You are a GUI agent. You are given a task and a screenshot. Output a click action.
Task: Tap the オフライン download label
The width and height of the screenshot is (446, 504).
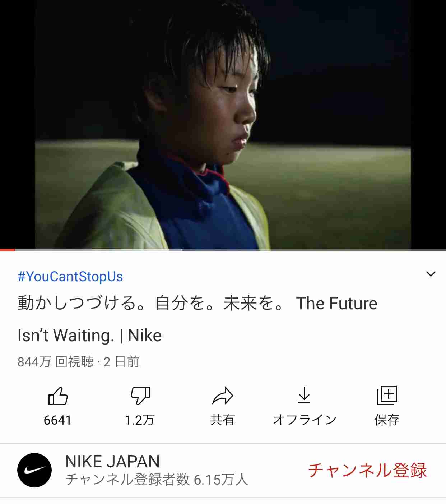tap(305, 420)
